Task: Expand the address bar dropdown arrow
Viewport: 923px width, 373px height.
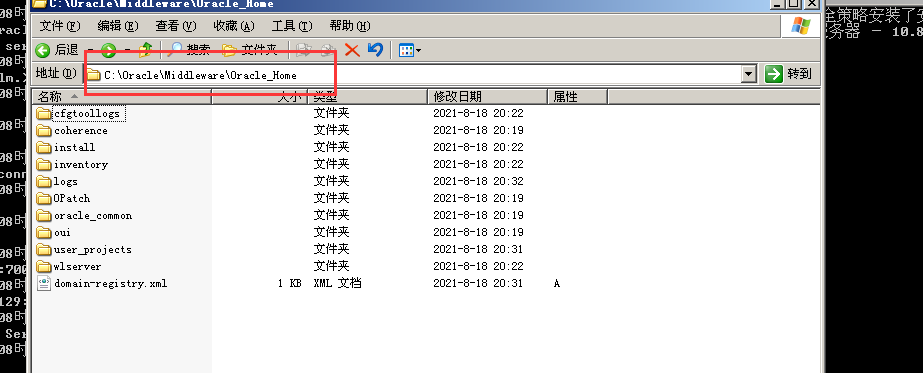Action: click(749, 75)
